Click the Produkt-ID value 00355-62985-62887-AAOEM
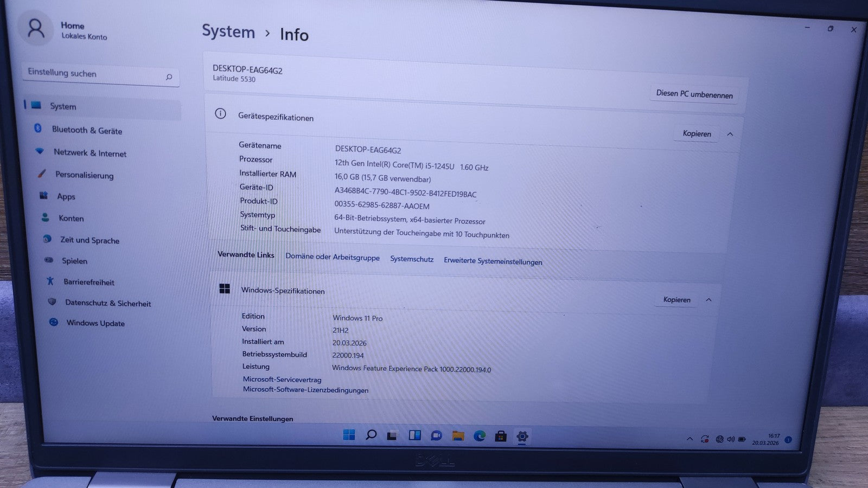Viewport: 868px width, 488px height. [x=382, y=205]
